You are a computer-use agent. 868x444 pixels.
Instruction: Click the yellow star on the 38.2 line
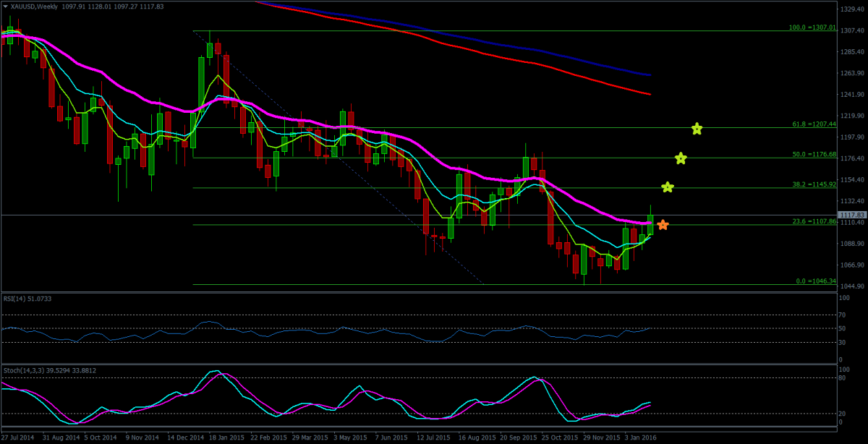pos(668,187)
